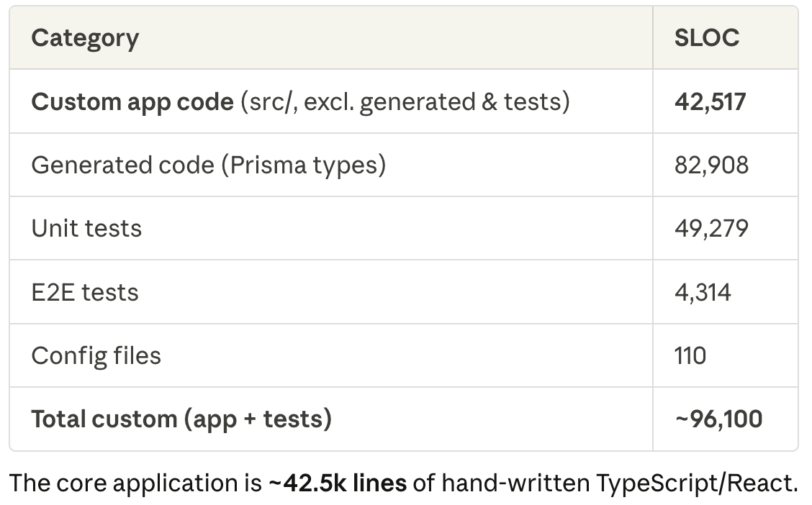Click the Category column header
The width and height of the screenshot is (812, 505).
85,38
